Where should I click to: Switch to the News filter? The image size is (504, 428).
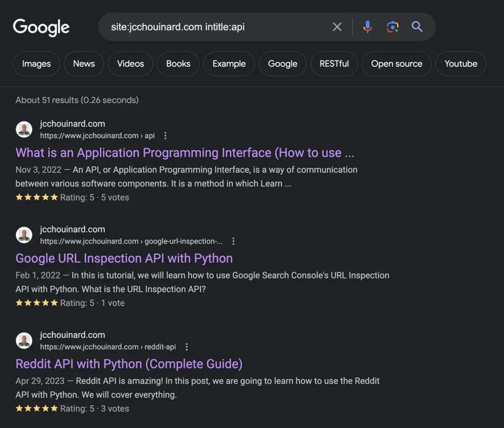click(84, 63)
